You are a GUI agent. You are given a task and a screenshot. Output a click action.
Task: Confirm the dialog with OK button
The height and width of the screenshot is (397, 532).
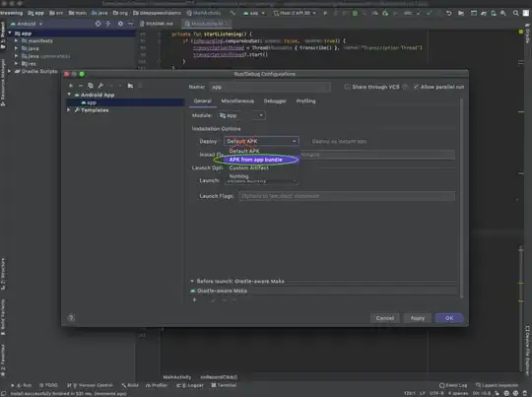coord(449,318)
